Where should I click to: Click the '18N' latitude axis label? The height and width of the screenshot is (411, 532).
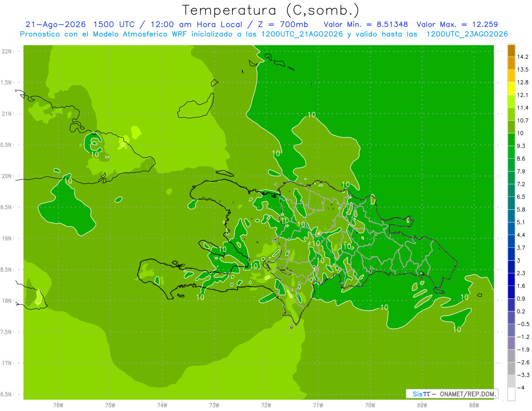[x=7, y=301]
